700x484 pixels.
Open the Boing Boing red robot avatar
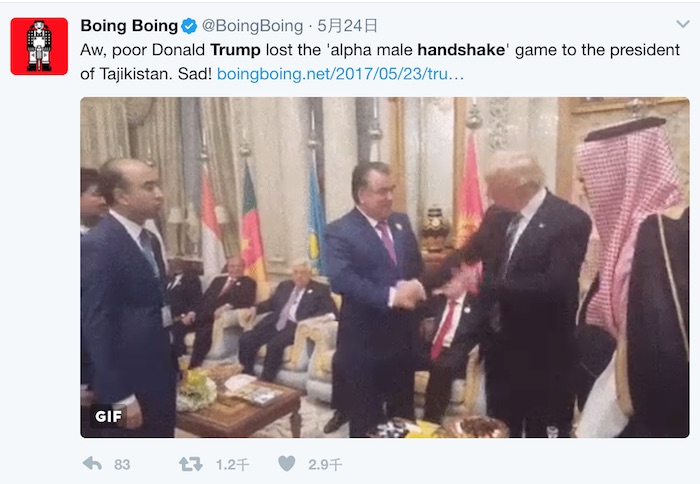tap(39, 46)
